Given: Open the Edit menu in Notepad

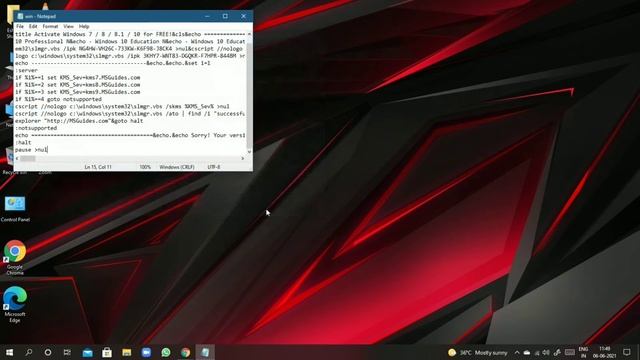Looking at the screenshot, I should (33, 27).
